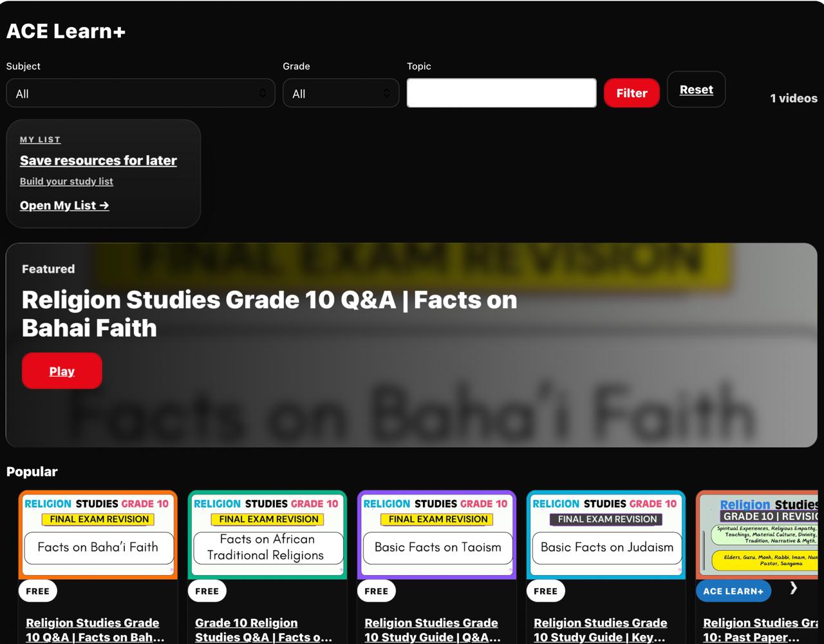Open Religion Studies Grade 10 Revision thumbnail

(756, 535)
